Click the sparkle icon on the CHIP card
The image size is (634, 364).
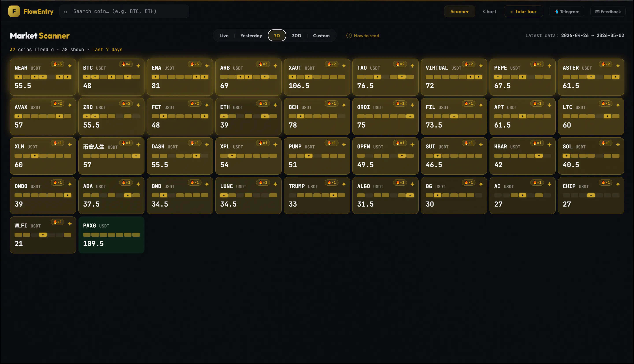point(618,184)
